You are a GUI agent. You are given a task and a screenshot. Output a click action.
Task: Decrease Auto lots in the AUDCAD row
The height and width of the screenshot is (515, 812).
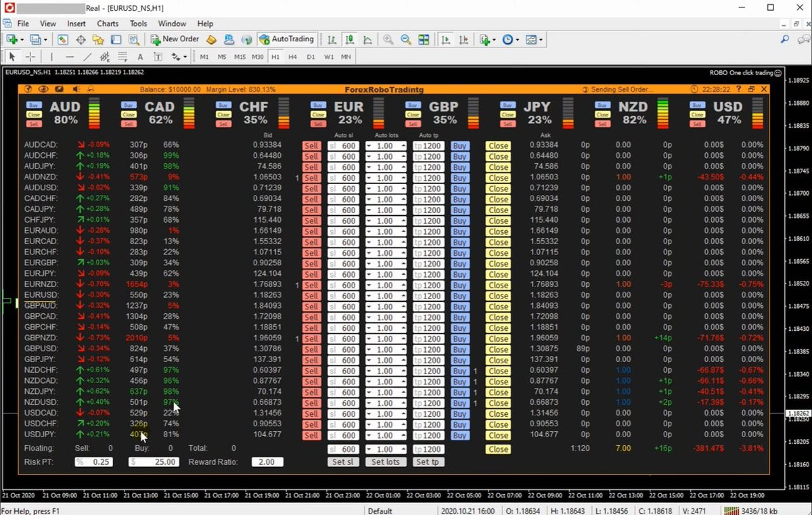click(x=369, y=145)
